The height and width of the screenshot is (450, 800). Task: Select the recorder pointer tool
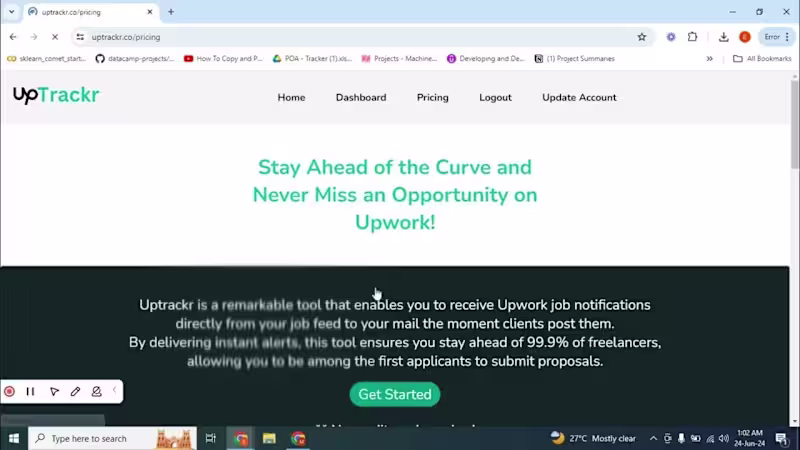[x=54, y=391]
